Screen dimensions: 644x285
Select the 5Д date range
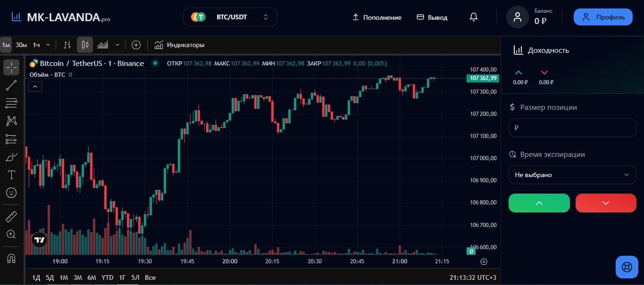tap(50, 277)
